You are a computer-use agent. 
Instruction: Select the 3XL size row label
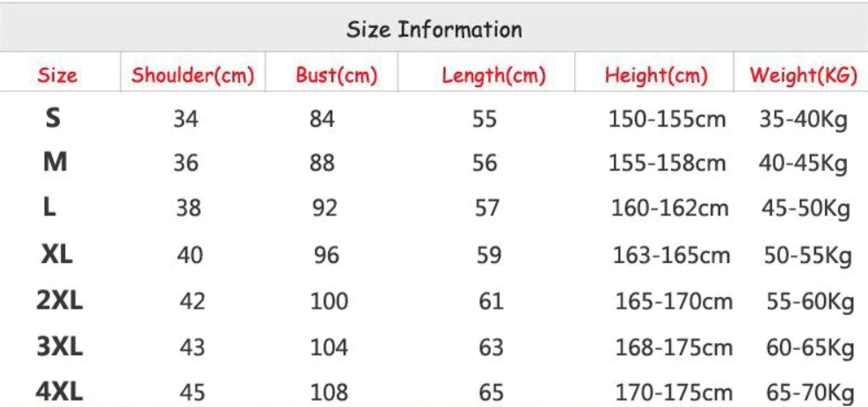(x=59, y=347)
